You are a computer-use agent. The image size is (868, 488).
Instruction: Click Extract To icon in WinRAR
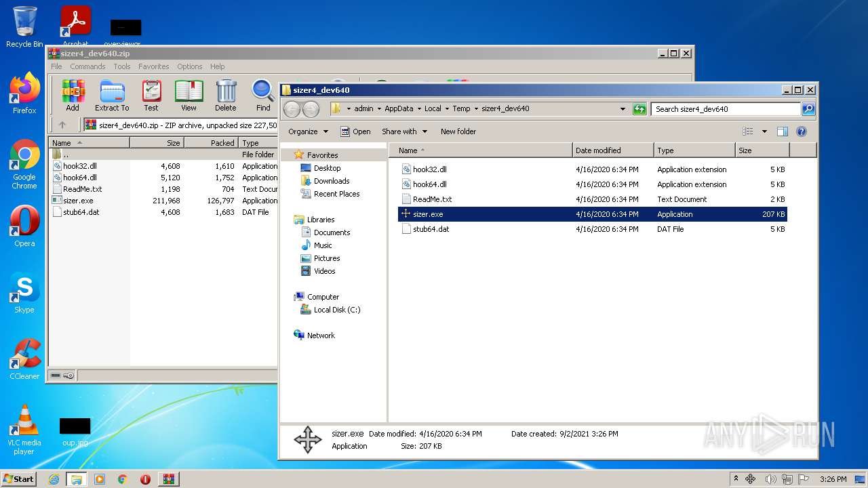112,96
